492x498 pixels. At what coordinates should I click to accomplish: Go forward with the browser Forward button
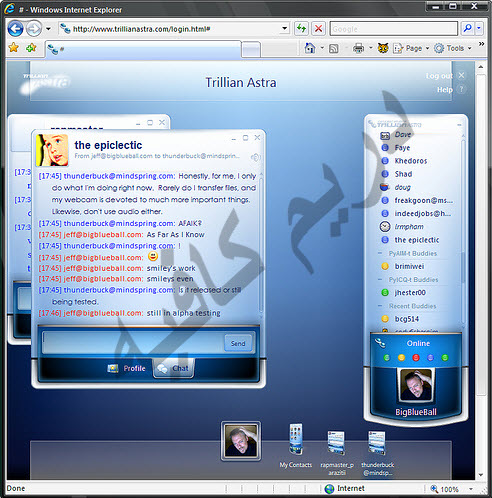pos(34,29)
